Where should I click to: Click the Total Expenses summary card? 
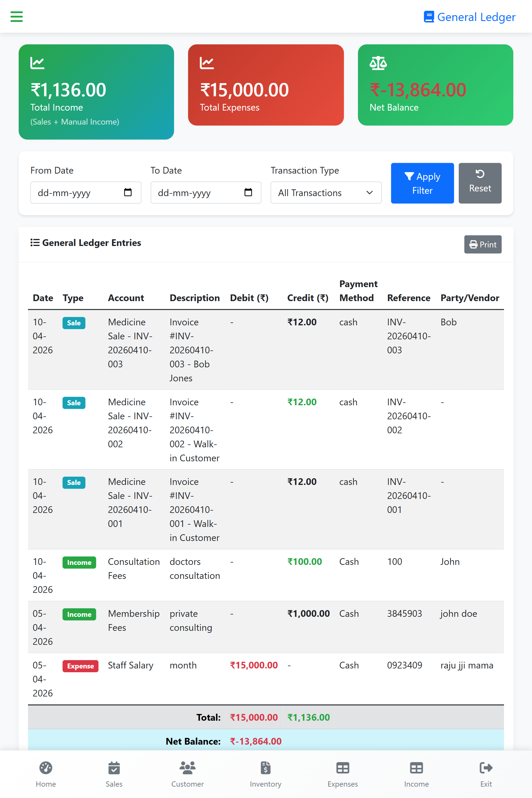[266, 85]
